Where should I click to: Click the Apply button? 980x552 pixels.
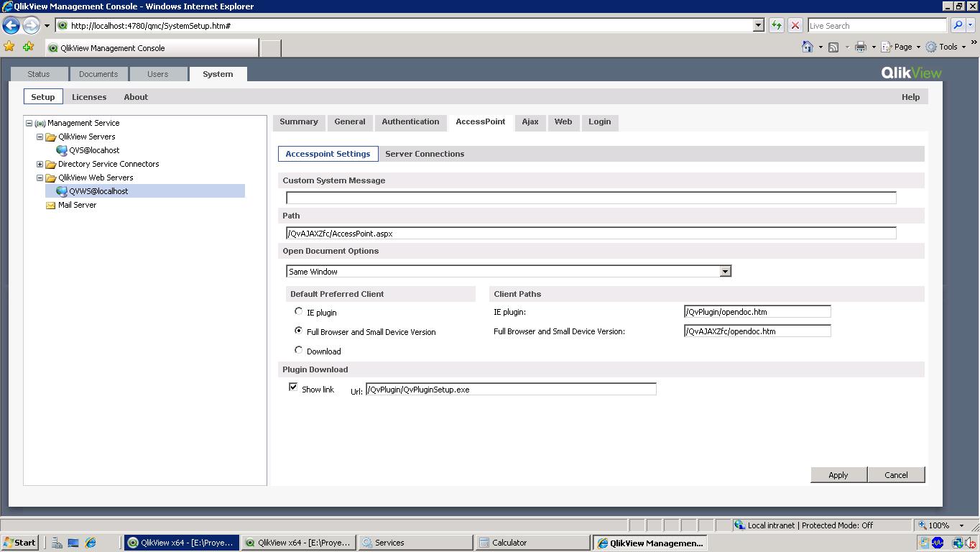838,475
